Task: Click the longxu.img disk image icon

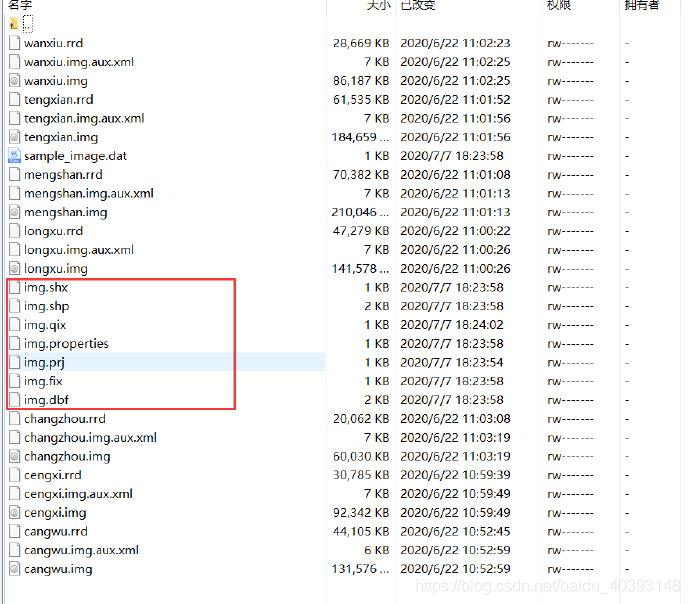Action: (x=15, y=269)
